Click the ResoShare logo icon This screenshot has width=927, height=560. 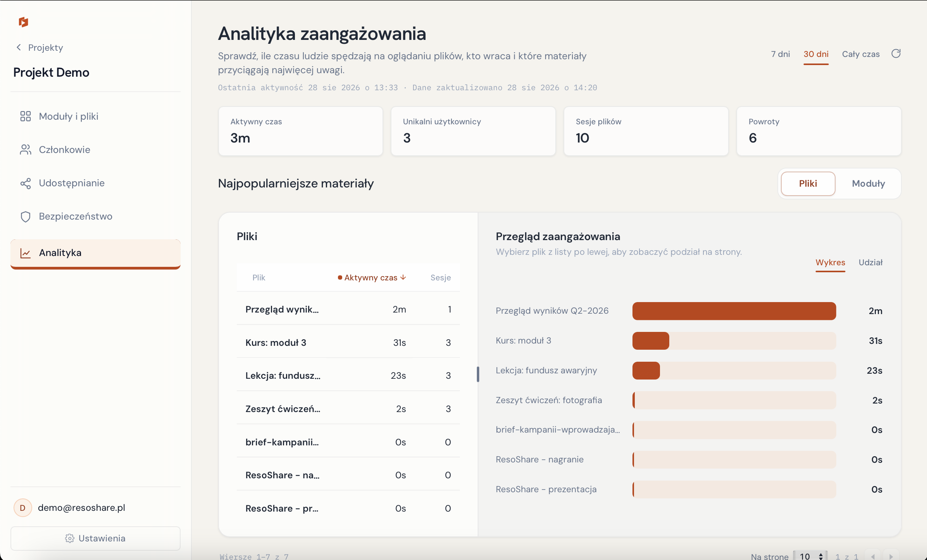coord(23,22)
